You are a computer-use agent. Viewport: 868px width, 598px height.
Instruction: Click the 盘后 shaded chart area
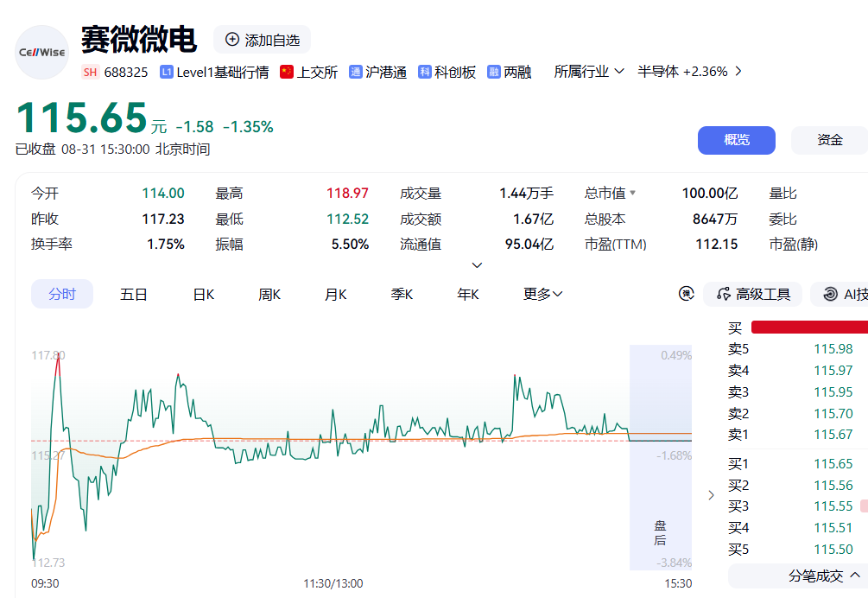tap(661, 457)
